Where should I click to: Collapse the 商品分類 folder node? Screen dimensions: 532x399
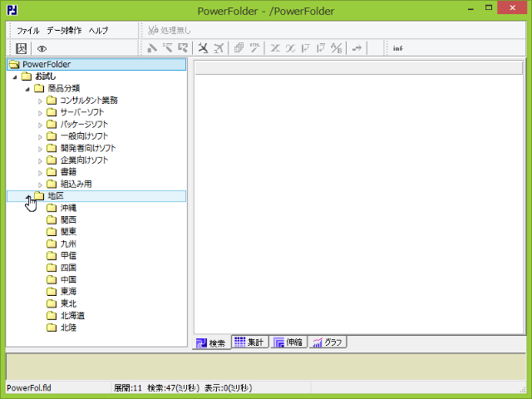click(x=27, y=89)
